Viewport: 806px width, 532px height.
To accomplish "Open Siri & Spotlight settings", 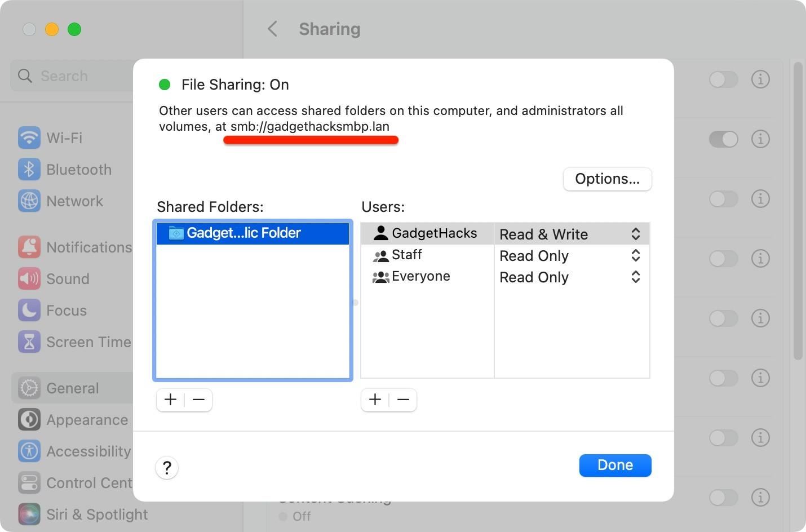I will (x=96, y=514).
